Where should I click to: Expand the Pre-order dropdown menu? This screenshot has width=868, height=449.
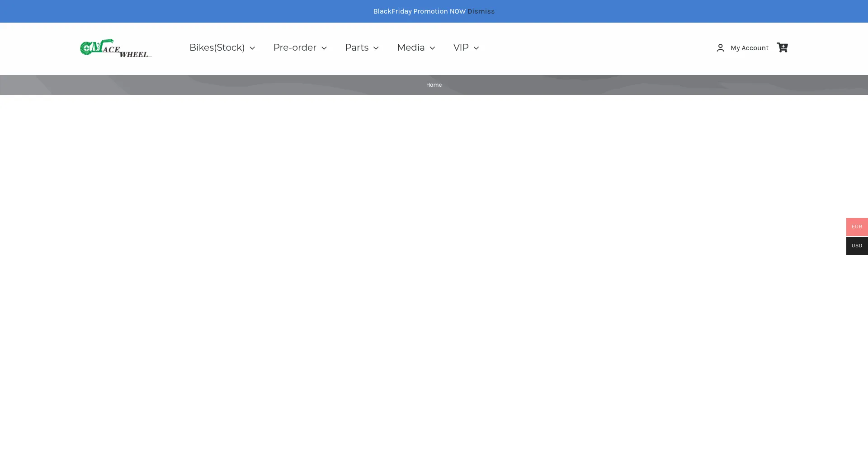tap(295, 47)
